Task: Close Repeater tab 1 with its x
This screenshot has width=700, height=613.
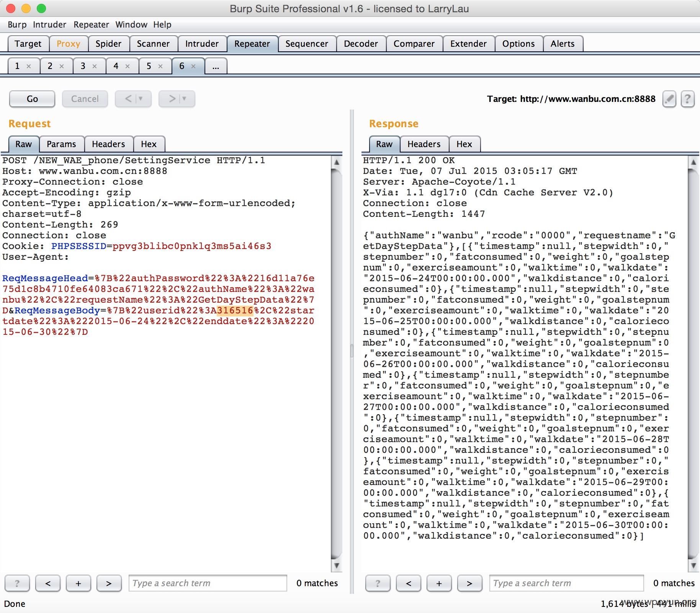Action: pos(28,66)
